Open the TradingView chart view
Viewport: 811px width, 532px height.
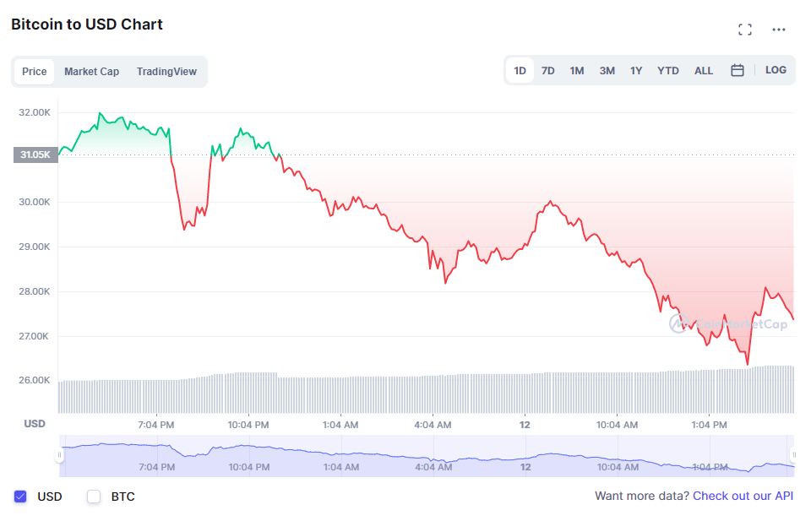(166, 72)
